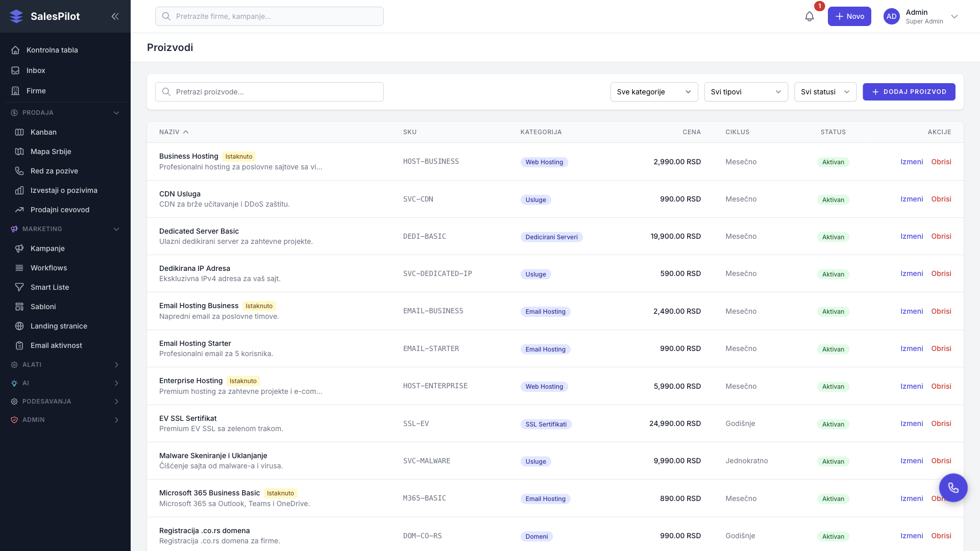Expand the ALATI sidebar section

click(x=116, y=365)
